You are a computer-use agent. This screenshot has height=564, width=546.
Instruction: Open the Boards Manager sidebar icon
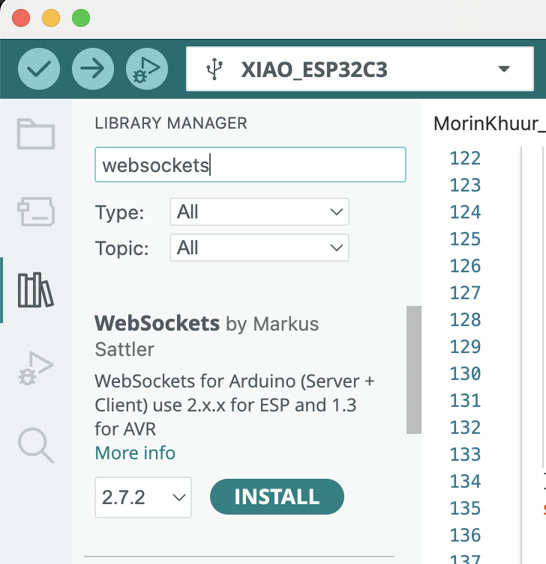pos(36,211)
